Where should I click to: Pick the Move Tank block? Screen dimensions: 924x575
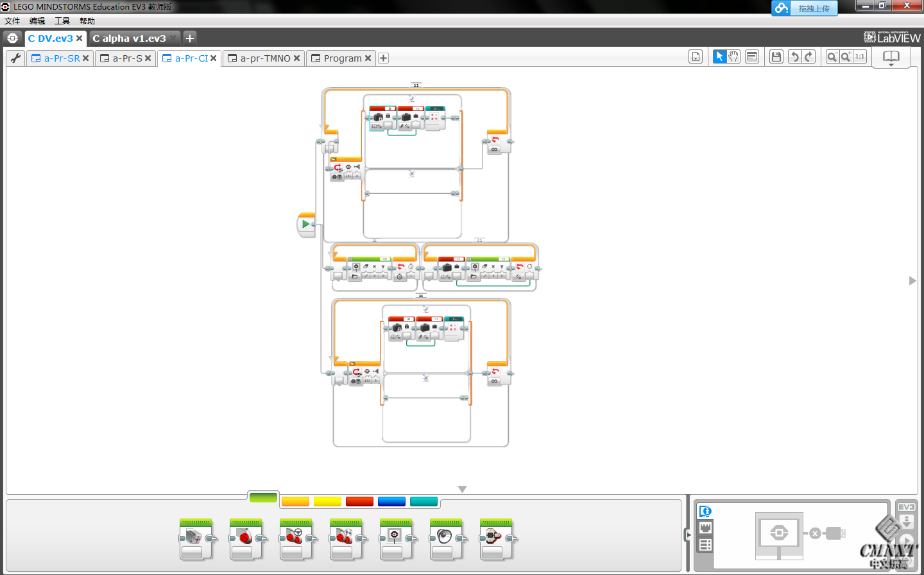[x=346, y=539]
